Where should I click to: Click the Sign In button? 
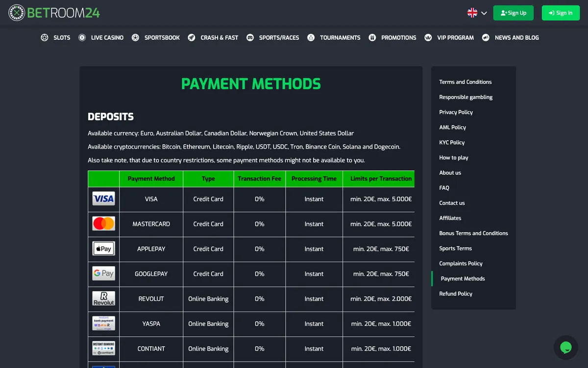[x=560, y=13]
